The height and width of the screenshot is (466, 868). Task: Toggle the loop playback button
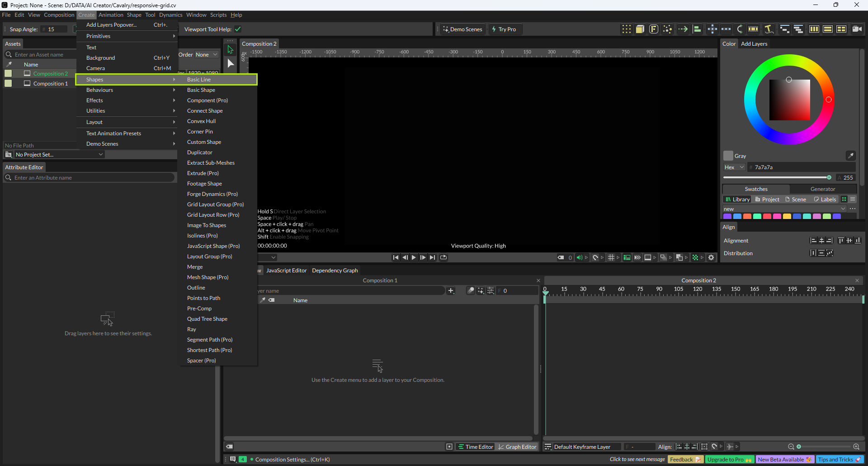(443, 257)
